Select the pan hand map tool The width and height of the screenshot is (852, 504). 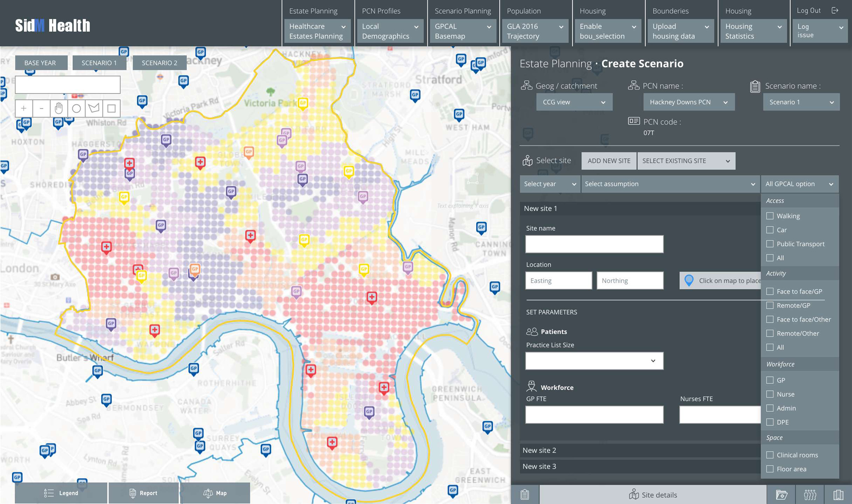(59, 108)
